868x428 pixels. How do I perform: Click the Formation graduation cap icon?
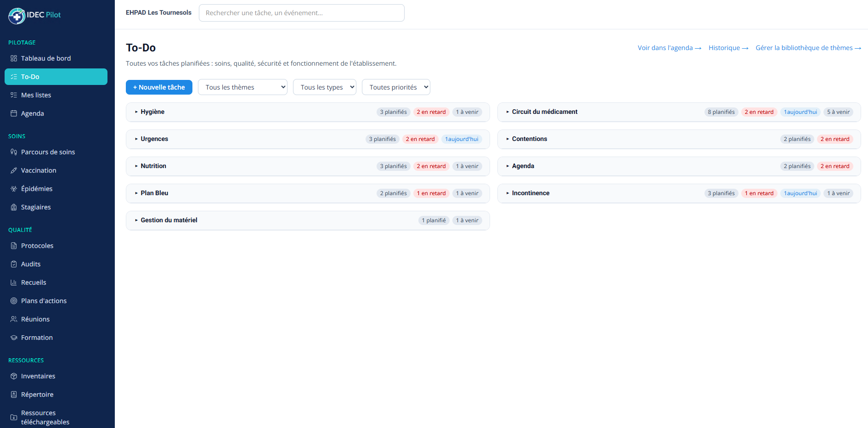14,338
